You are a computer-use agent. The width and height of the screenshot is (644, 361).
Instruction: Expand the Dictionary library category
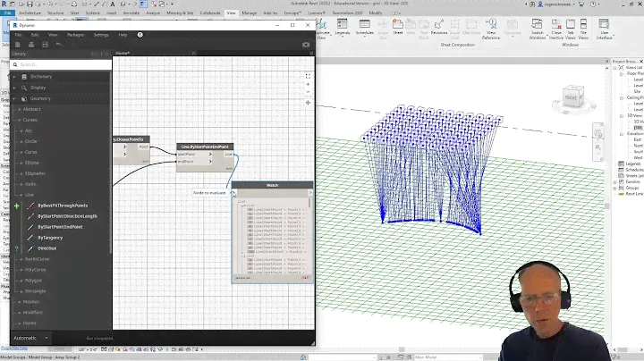tap(40, 77)
